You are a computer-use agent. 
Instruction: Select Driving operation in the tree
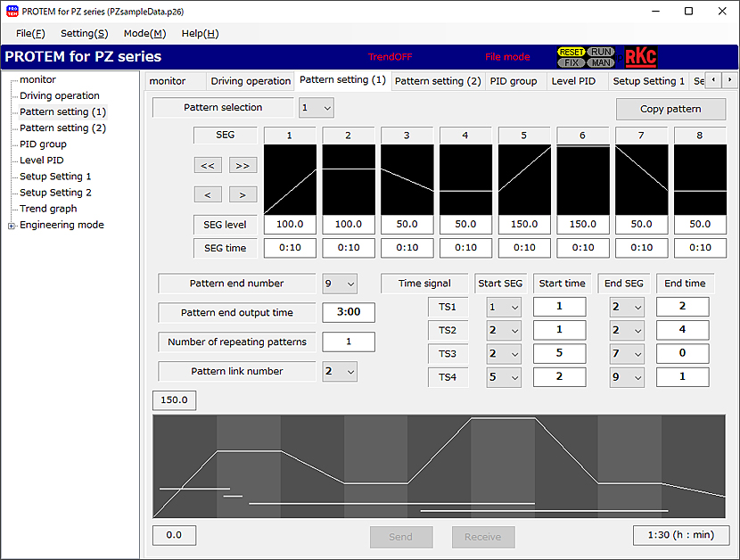[x=60, y=95]
